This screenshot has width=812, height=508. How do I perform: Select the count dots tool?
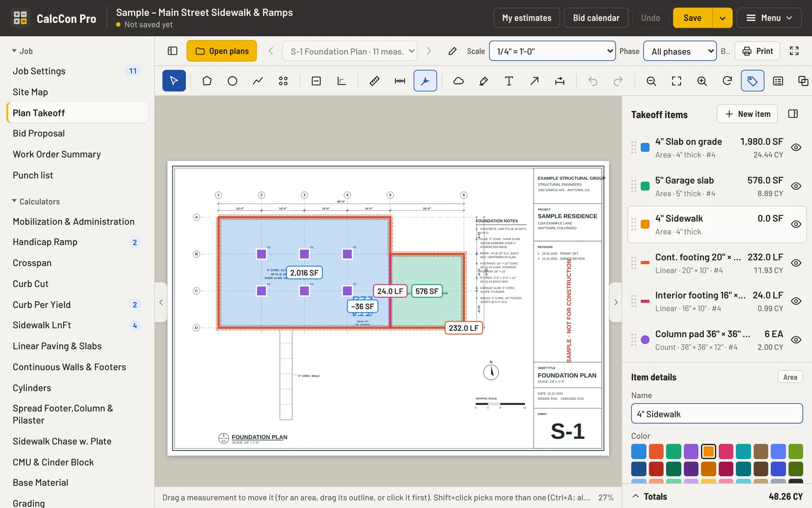pyautogui.click(x=283, y=81)
